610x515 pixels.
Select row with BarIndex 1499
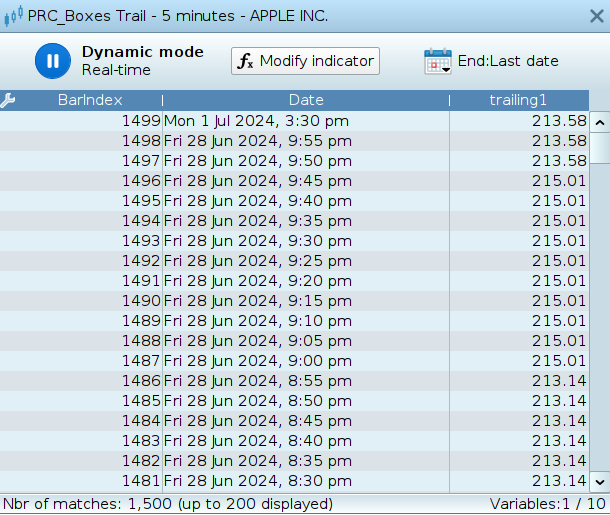pyautogui.click(x=294, y=121)
